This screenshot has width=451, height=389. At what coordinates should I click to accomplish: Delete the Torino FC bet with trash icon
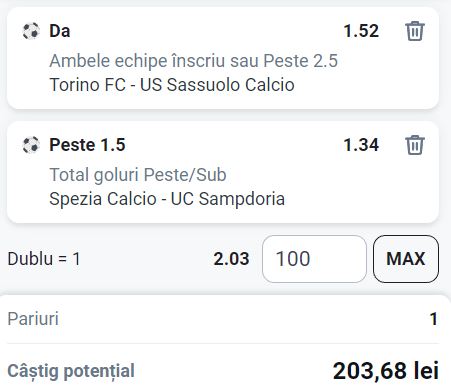(415, 31)
